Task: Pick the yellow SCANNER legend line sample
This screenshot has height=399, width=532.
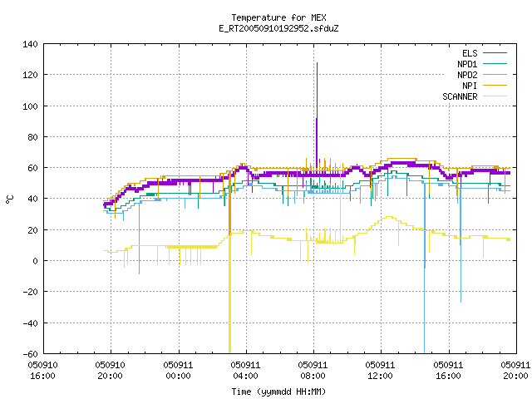Action: 495,96
